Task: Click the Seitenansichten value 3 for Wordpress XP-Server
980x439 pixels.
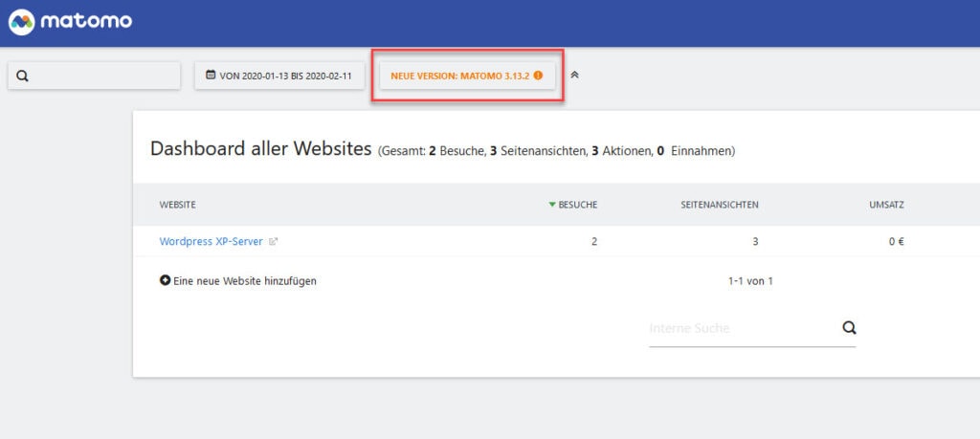Action: pyautogui.click(x=755, y=242)
